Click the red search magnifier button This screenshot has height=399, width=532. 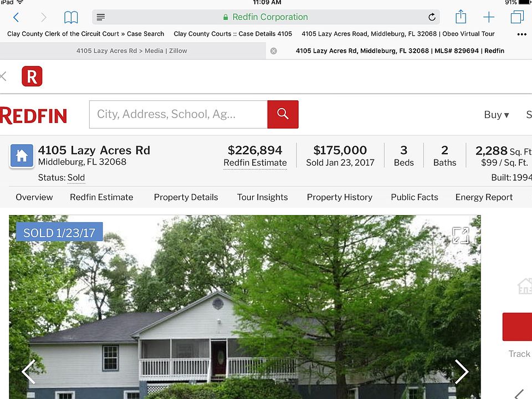283,114
